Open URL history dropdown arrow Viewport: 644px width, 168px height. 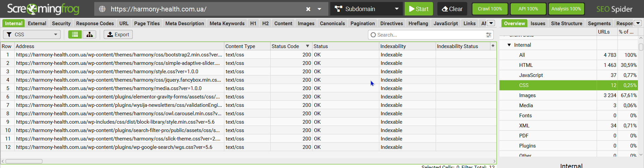[320, 9]
